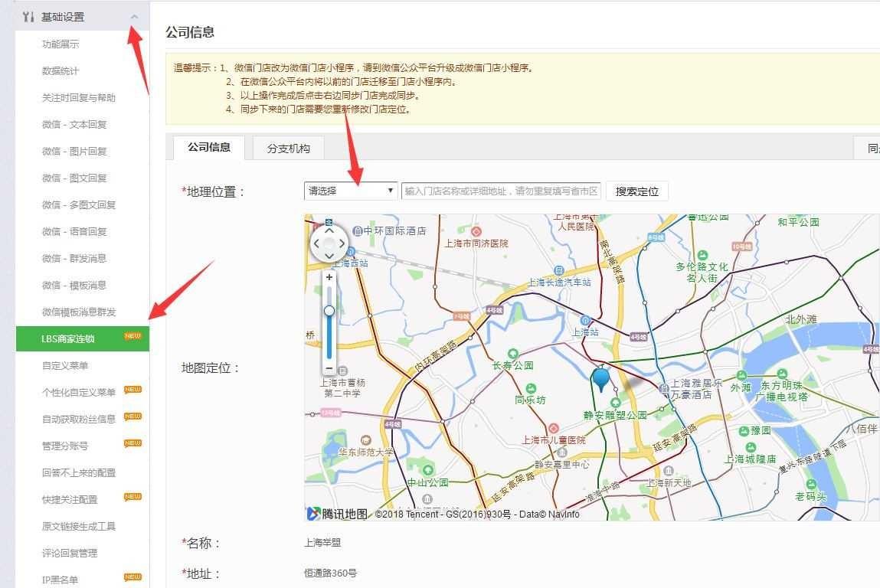Click the north (北) compass icon above the map pan control
Image resolution: width=880 pixels, height=588 pixels.
point(329,221)
